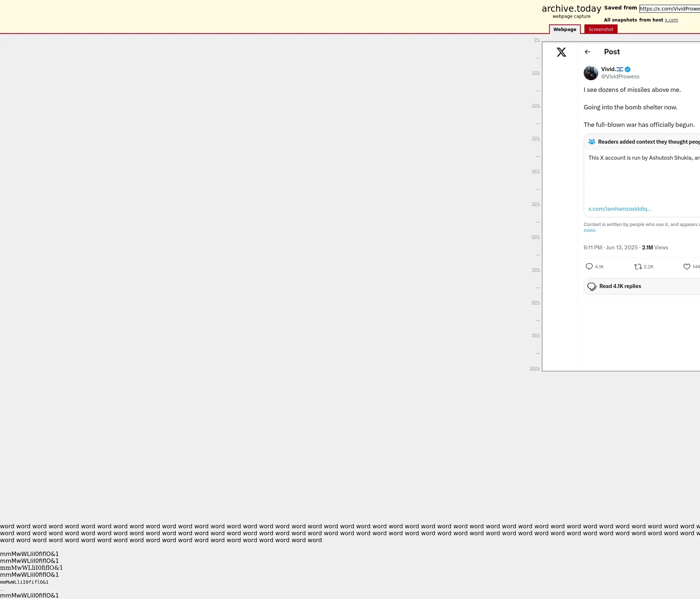The height and width of the screenshot is (599, 700).
Task: Open the Vivid profile avatar
Action: pos(591,73)
